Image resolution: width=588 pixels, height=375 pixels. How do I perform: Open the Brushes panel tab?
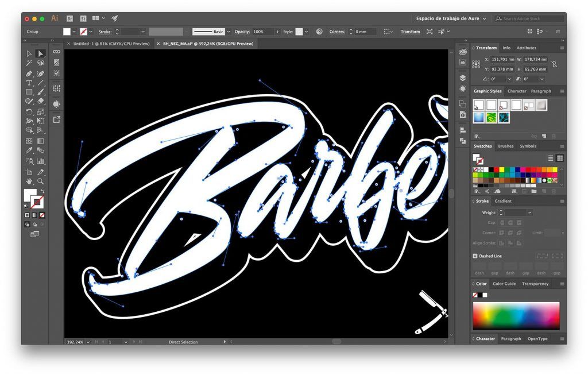click(505, 146)
